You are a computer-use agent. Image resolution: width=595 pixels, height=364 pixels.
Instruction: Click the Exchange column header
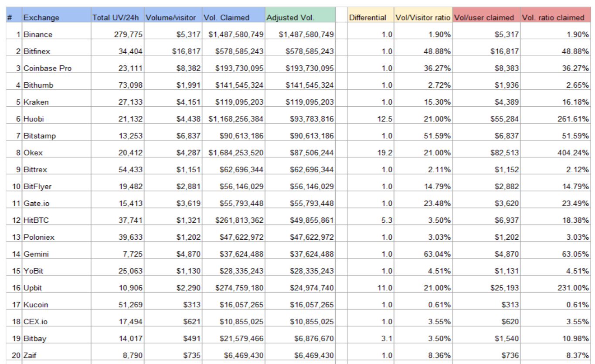tap(56, 17)
